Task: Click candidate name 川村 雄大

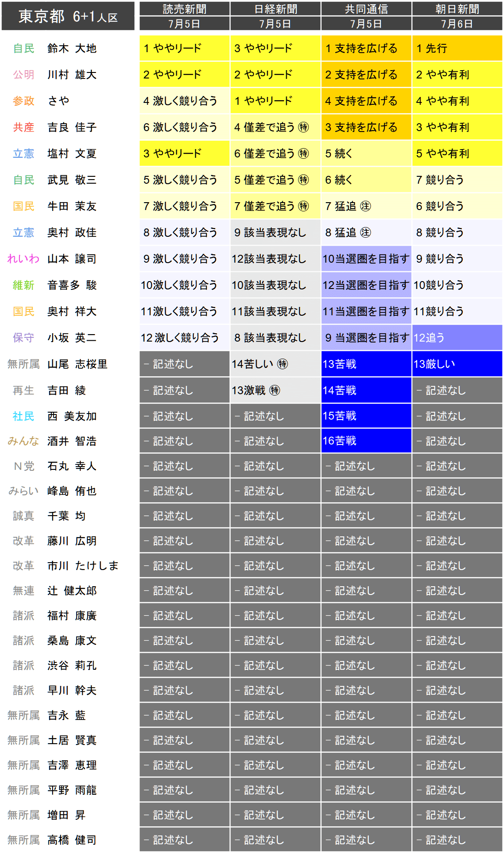Action: (72, 75)
